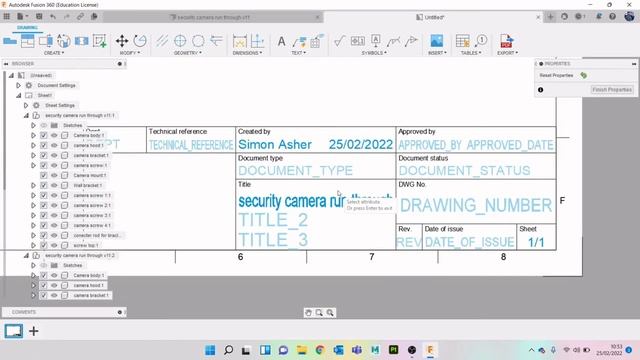Image resolution: width=640 pixels, height=360 pixels.
Task: Select the Pan navigation tool
Action: click(308, 313)
